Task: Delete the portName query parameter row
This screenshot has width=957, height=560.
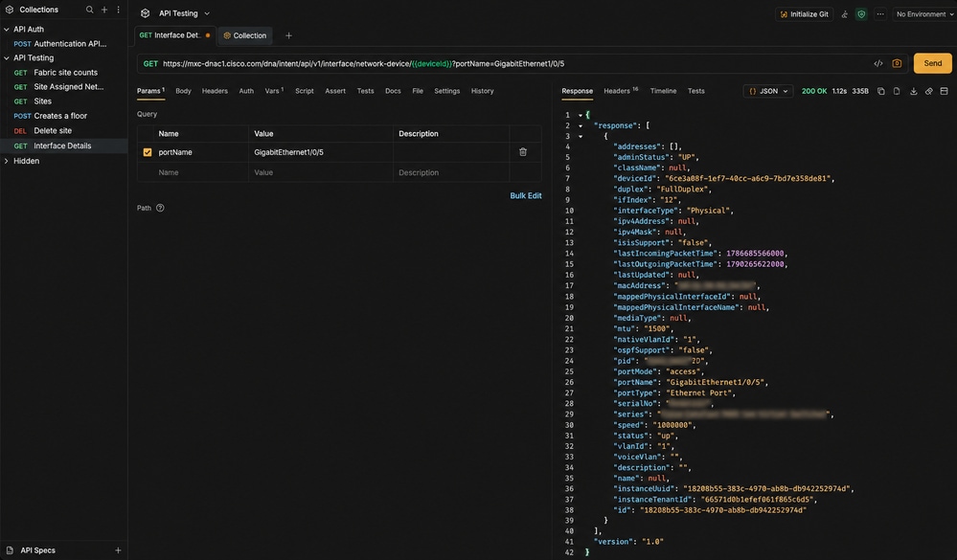Action: [x=523, y=152]
